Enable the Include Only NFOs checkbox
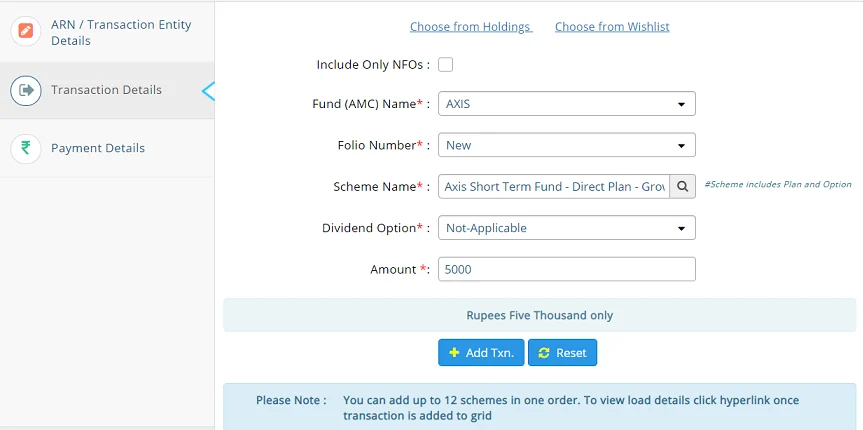The width and height of the screenshot is (863, 430). point(446,65)
